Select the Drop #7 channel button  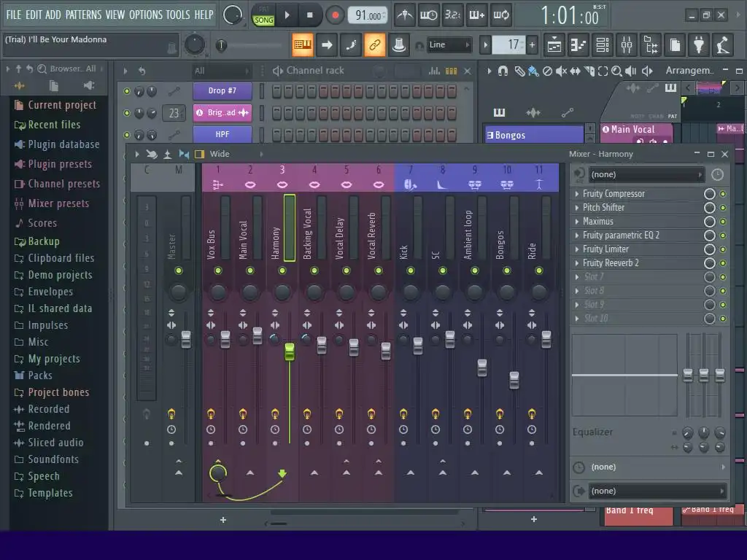point(222,90)
